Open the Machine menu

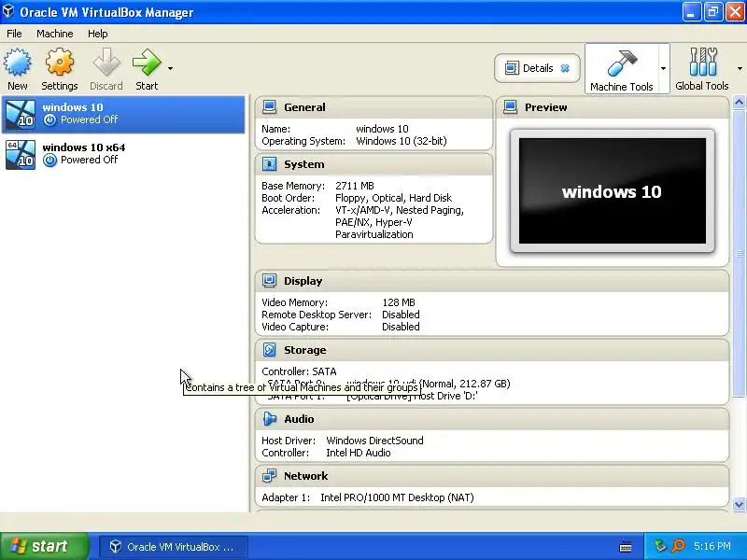click(x=55, y=34)
